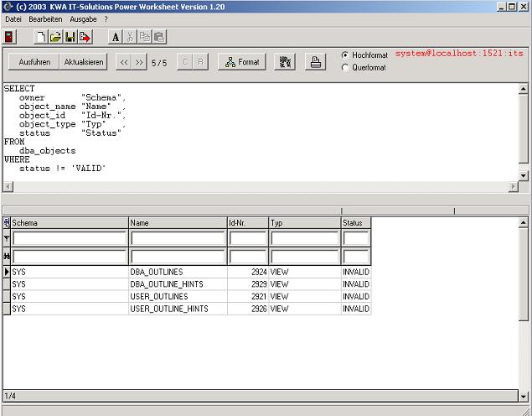Click the printer icon button
Image resolution: width=532 pixels, height=416 pixels.
pos(315,62)
